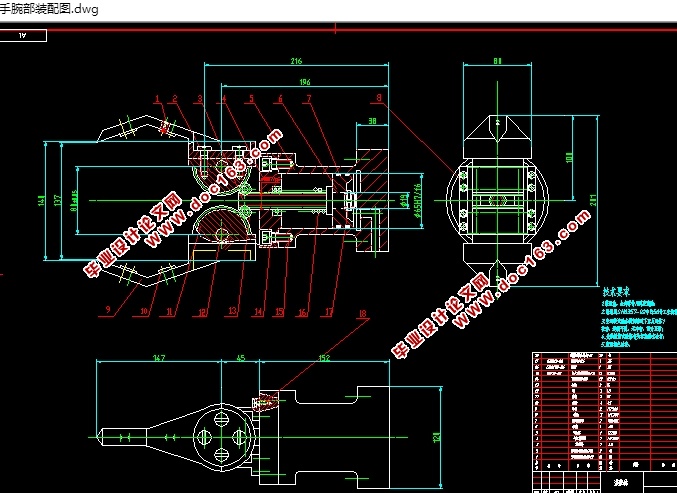The image size is (677, 493).
Task: Click part callout number 15
Action: tap(279, 311)
